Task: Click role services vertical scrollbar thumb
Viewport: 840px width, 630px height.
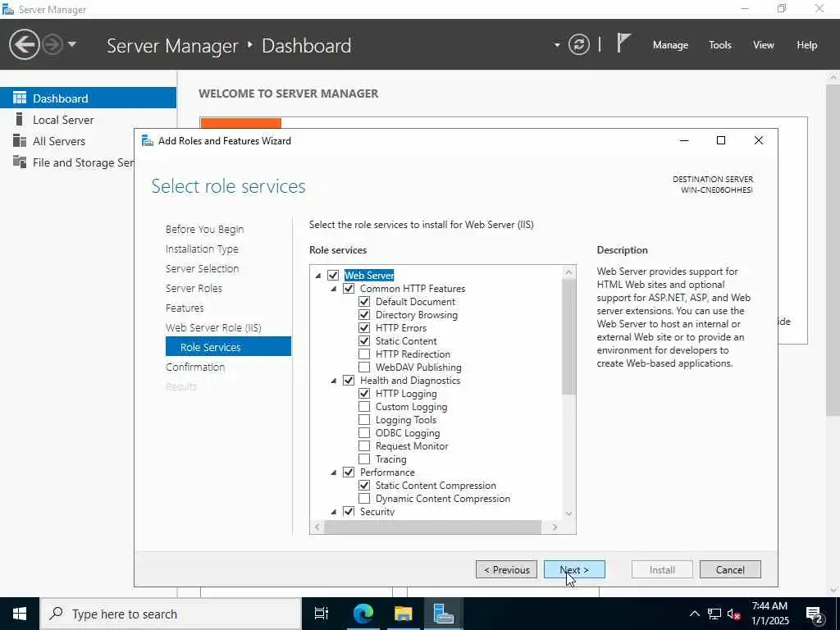Action: click(x=569, y=337)
